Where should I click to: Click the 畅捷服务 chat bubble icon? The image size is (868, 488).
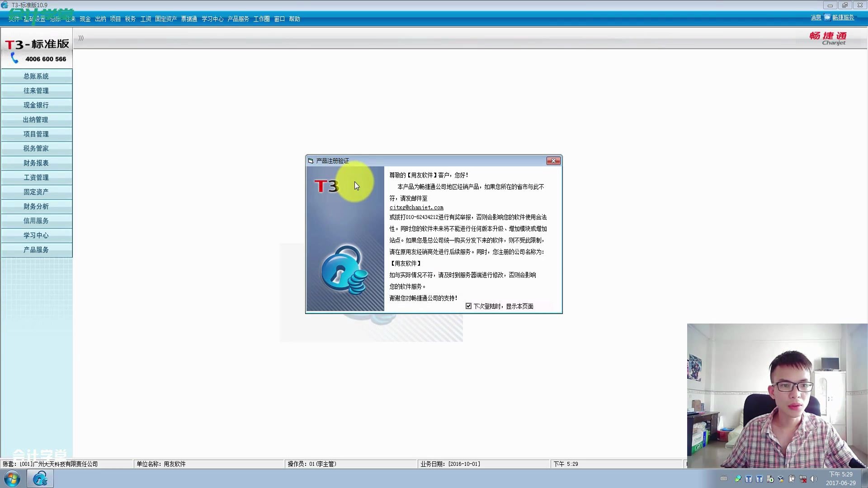click(x=827, y=17)
